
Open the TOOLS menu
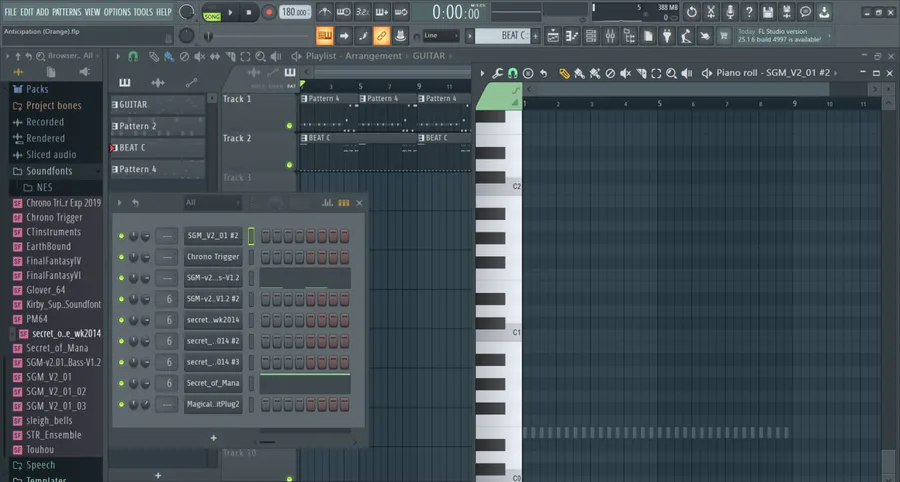pyautogui.click(x=143, y=12)
